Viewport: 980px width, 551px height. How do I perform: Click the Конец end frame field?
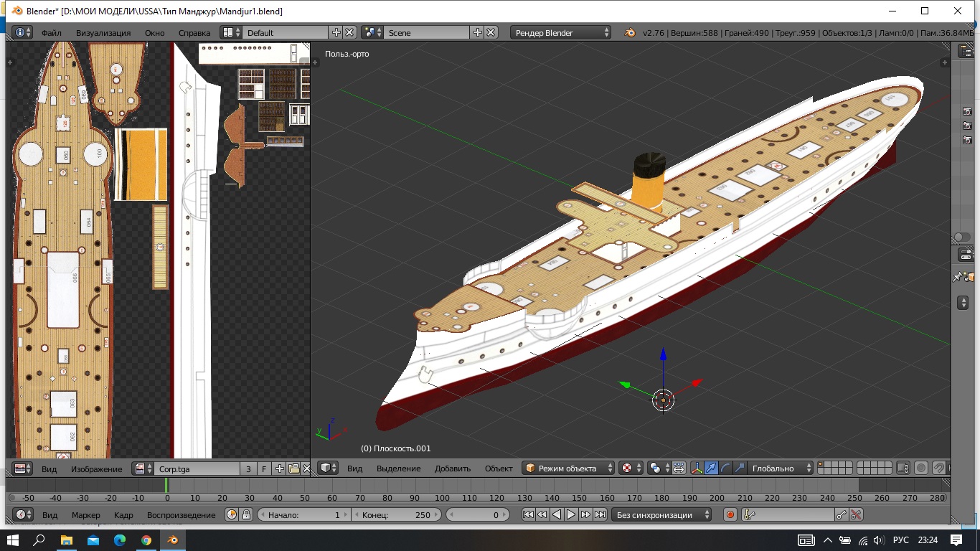(x=397, y=514)
